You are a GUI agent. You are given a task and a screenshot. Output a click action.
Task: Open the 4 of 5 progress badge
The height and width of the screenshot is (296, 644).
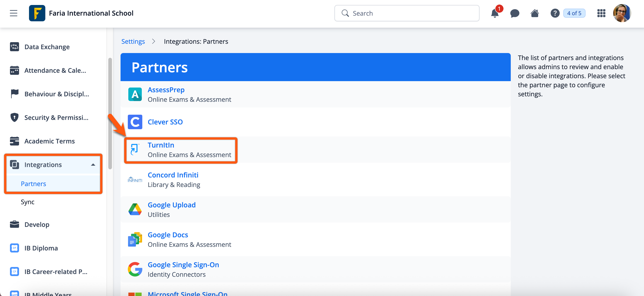click(574, 13)
